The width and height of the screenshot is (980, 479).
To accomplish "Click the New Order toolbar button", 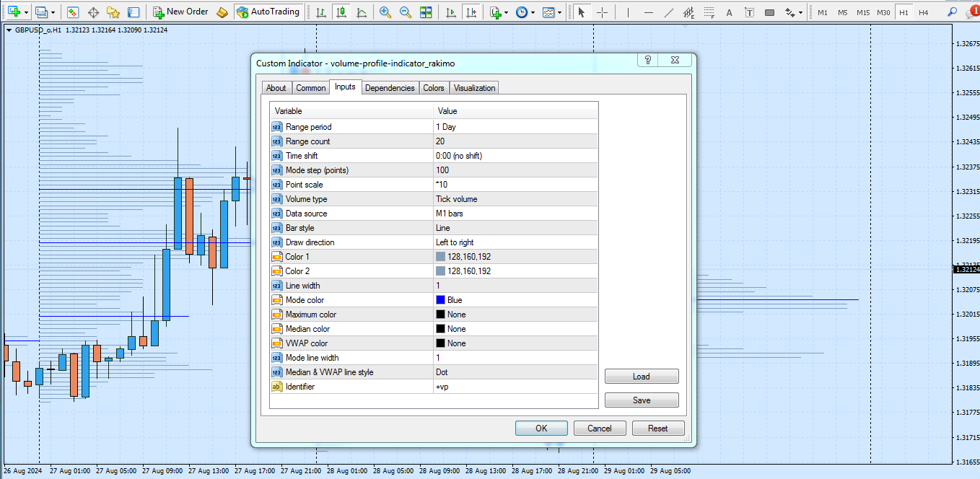I will tap(180, 12).
